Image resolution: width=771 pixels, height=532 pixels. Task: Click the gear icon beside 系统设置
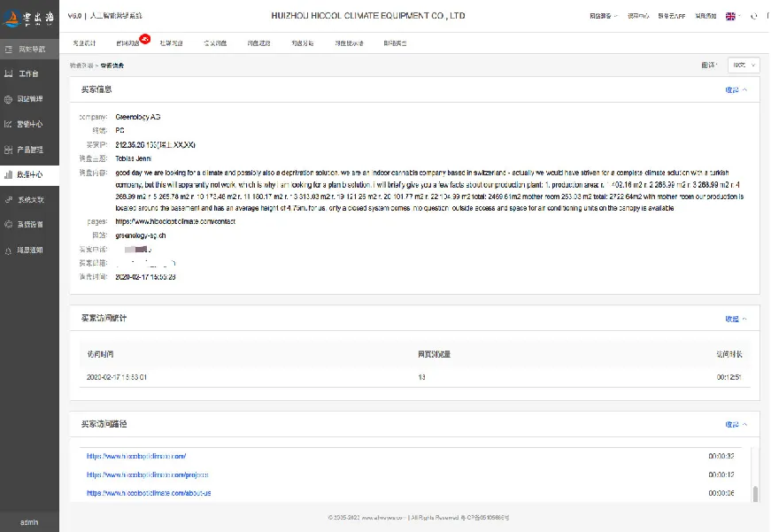point(8,224)
